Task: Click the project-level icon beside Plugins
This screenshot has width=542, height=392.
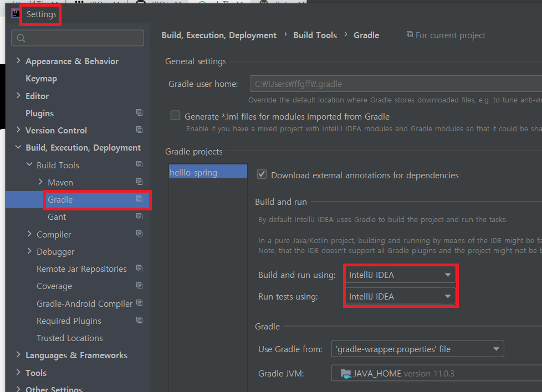Action: point(139,112)
